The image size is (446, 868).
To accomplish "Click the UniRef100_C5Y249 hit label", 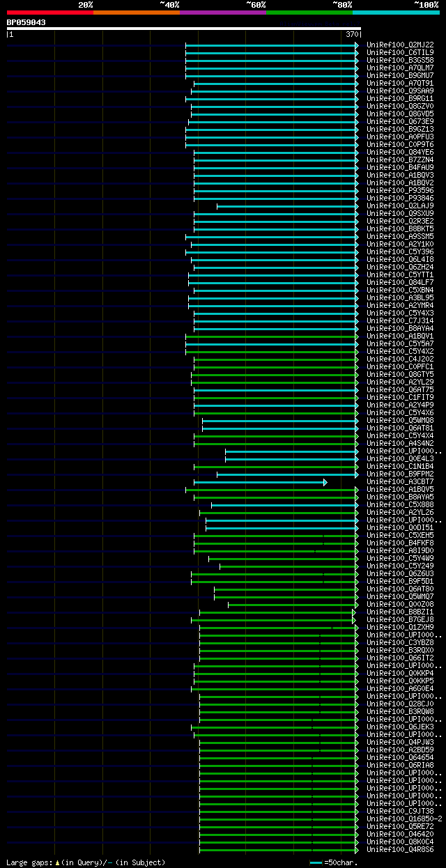I will point(400,566).
